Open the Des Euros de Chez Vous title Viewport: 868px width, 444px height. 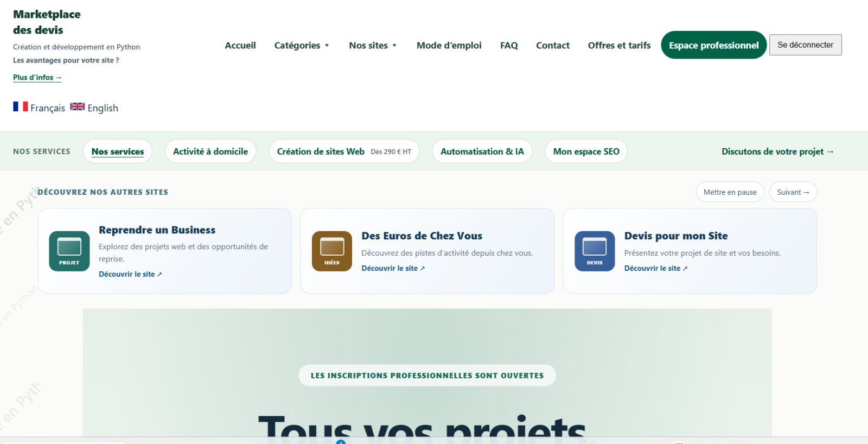pos(422,236)
